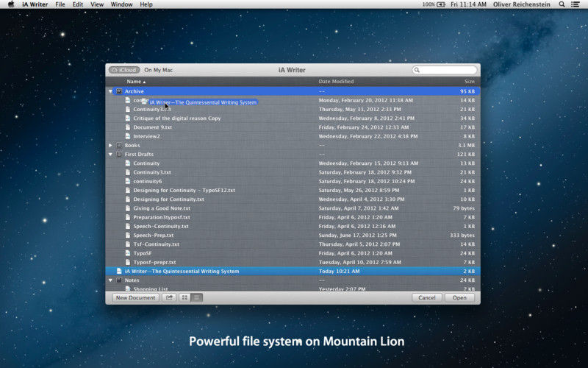Collapse the Archive folder
Screen dimensions: 588x368
pyautogui.click(x=111, y=91)
